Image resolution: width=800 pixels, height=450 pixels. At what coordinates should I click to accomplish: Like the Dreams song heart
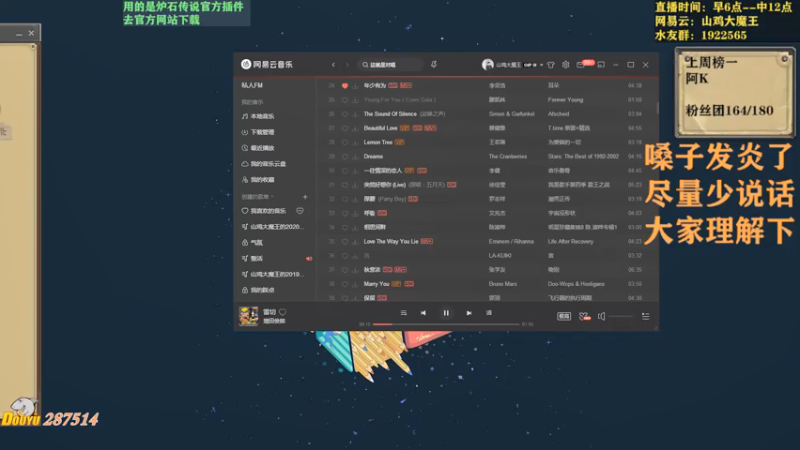click(x=345, y=157)
